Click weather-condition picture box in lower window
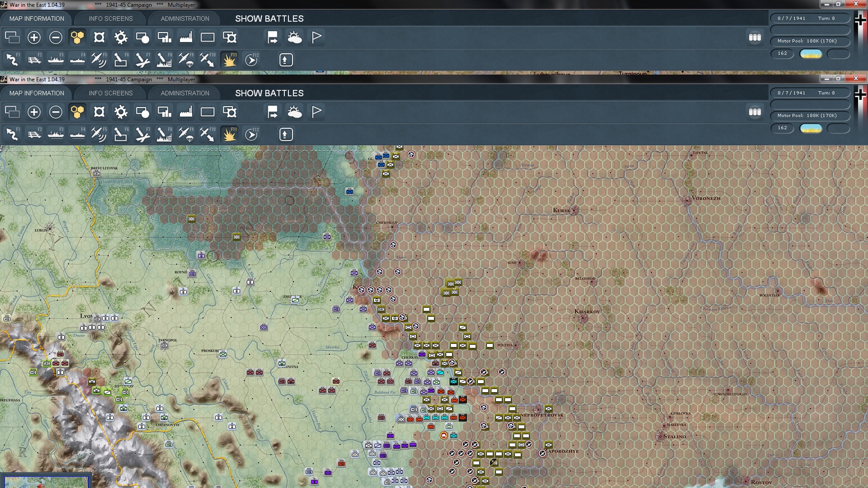Image resolution: width=868 pixels, height=488 pixels. [811, 128]
